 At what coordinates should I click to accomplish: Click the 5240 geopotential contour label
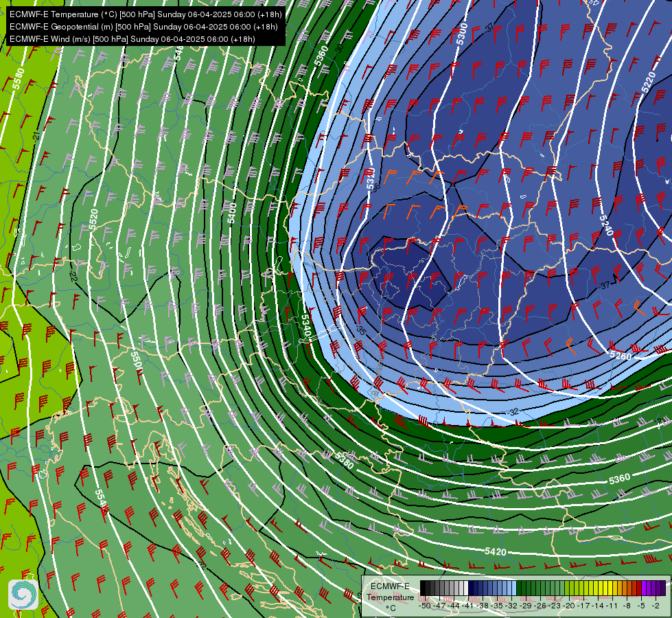pos(606,225)
